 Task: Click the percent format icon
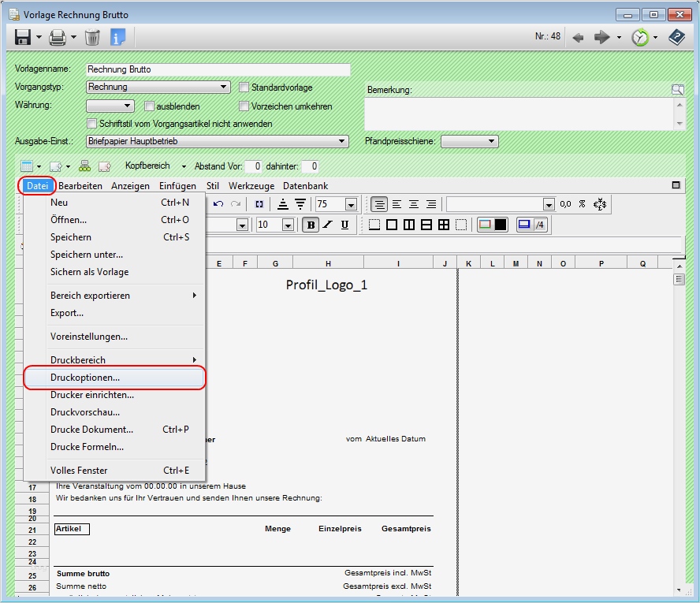coord(582,204)
